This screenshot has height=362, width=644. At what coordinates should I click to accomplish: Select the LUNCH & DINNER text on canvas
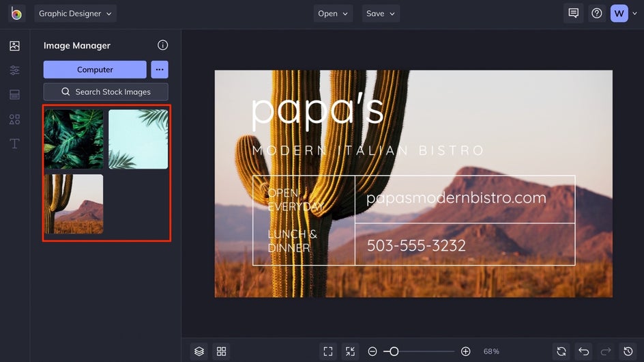292,240
